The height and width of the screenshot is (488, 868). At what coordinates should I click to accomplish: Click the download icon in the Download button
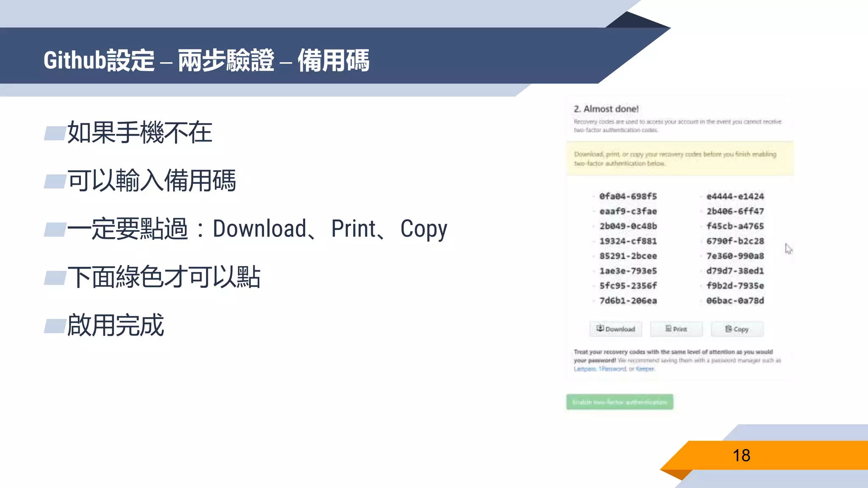(600, 328)
